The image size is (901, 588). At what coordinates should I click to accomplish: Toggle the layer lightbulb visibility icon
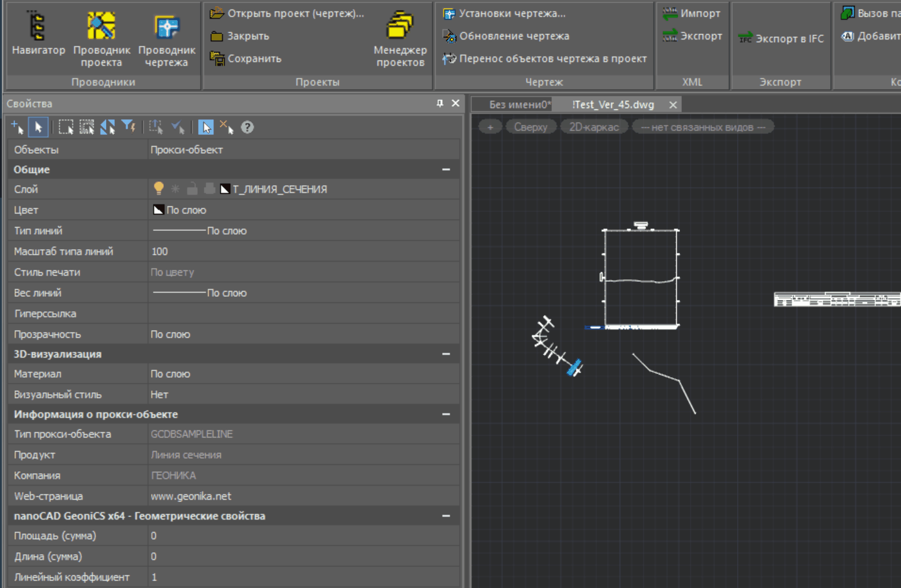(159, 189)
